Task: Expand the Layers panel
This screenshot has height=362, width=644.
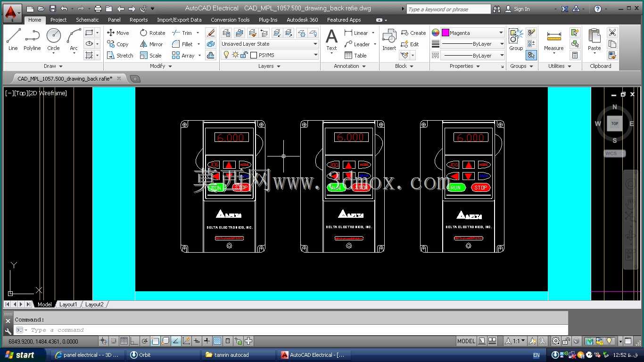Action: point(269,66)
